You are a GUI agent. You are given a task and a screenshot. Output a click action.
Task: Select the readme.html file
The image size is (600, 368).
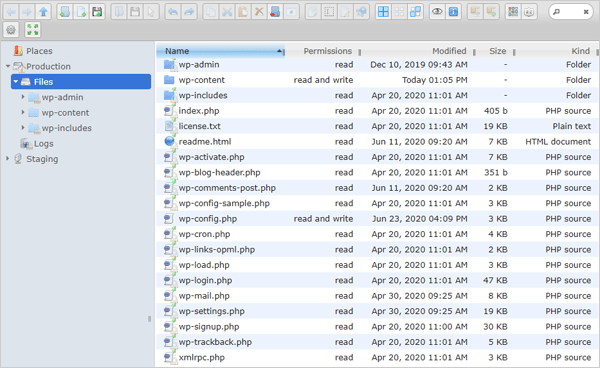[x=377, y=142]
